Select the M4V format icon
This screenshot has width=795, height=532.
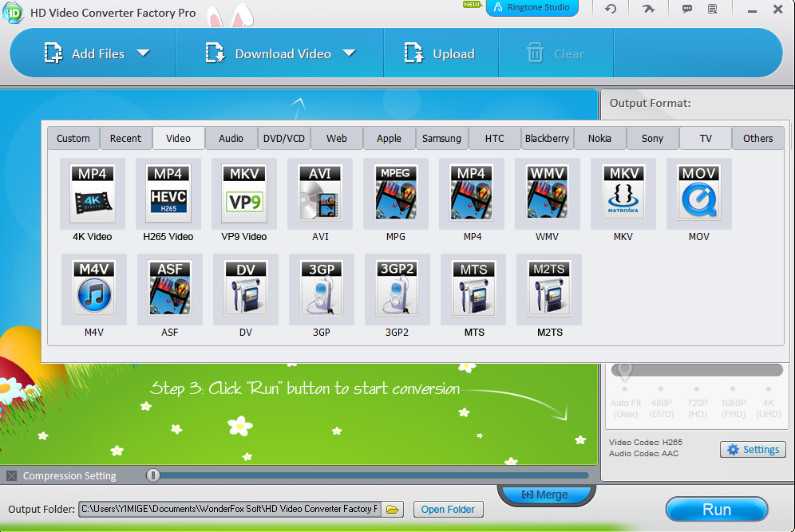tap(94, 290)
